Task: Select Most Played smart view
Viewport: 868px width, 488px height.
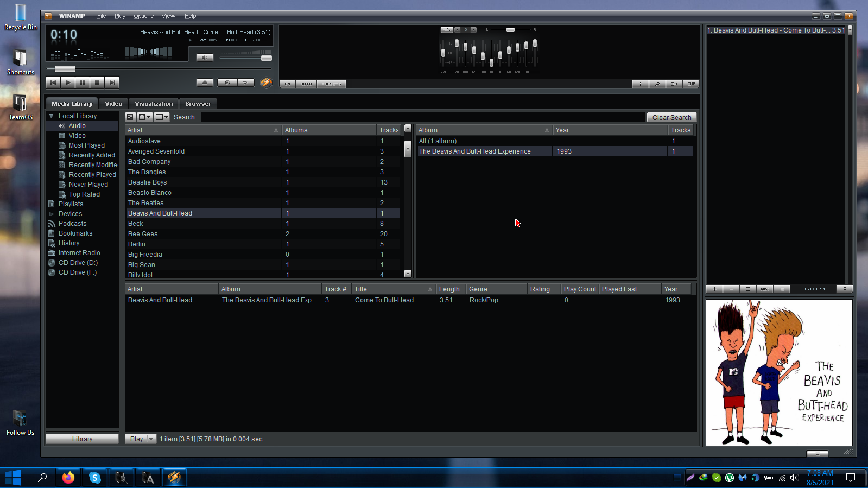Action: (87, 145)
